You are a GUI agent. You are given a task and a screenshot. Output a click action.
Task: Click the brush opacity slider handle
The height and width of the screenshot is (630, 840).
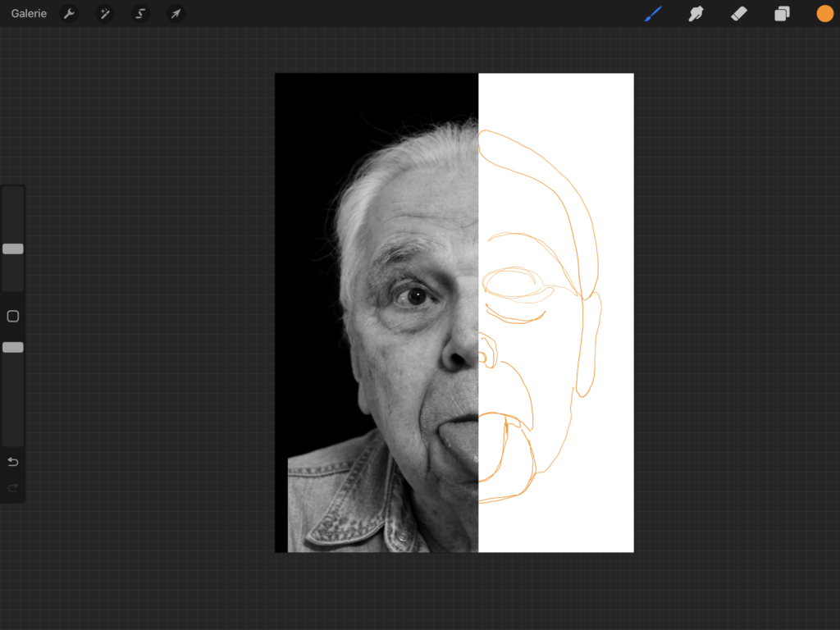point(13,347)
